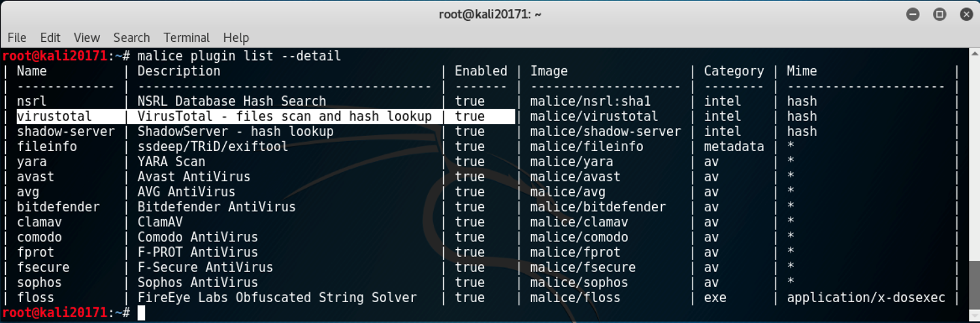Viewport: 980px width, 323px height.
Task: Minimize the terminal window
Action: (913, 14)
